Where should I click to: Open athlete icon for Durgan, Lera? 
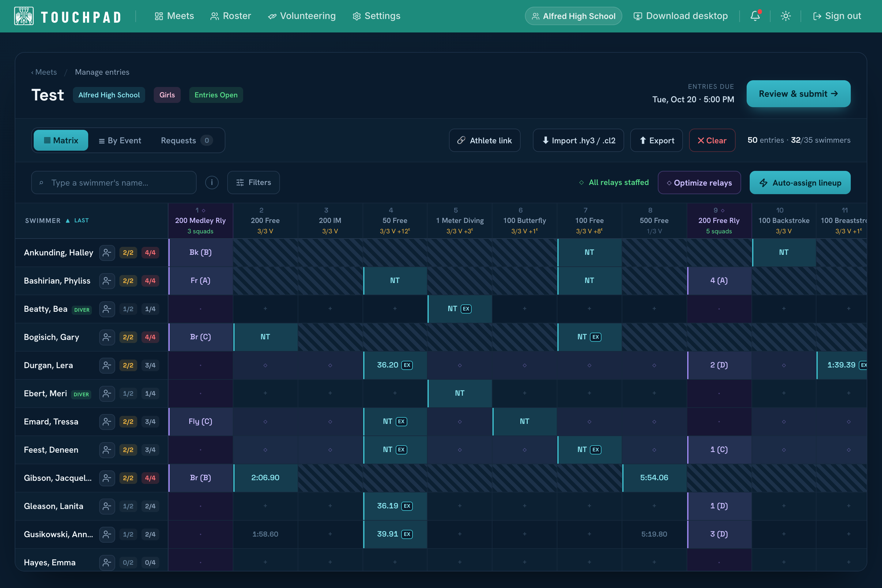point(107,365)
